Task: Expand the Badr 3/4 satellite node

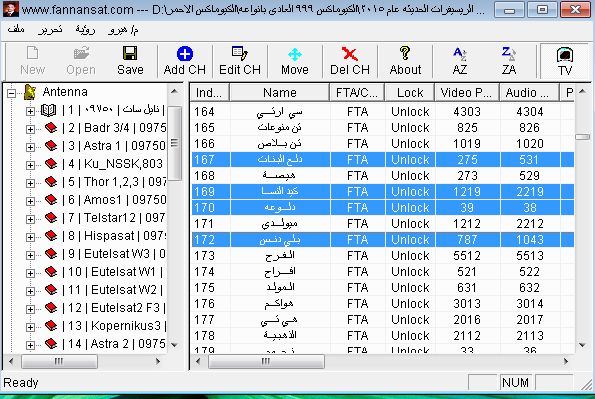Action: coord(30,129)
